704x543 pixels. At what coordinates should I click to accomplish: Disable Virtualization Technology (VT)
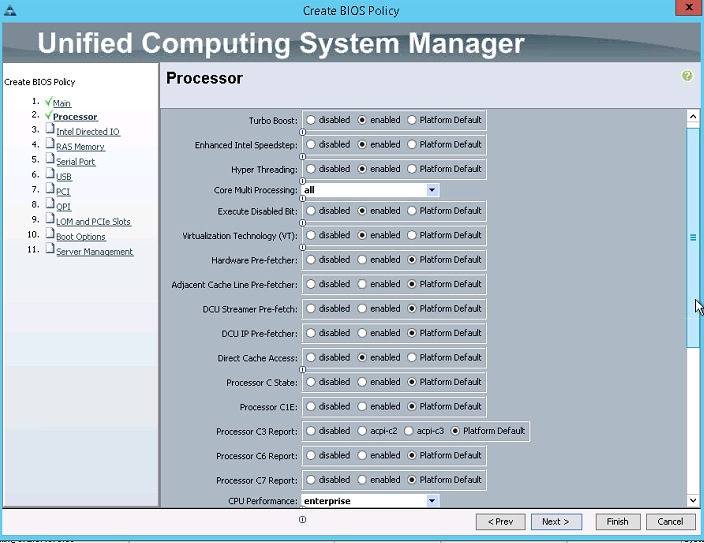click(311, 235)
